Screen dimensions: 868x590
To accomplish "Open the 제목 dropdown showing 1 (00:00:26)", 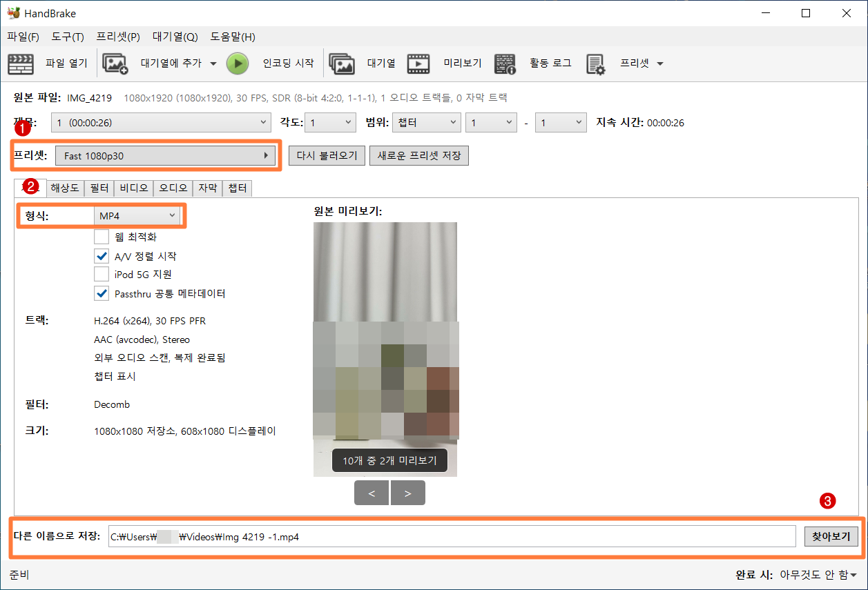I will tap(162, 123).
